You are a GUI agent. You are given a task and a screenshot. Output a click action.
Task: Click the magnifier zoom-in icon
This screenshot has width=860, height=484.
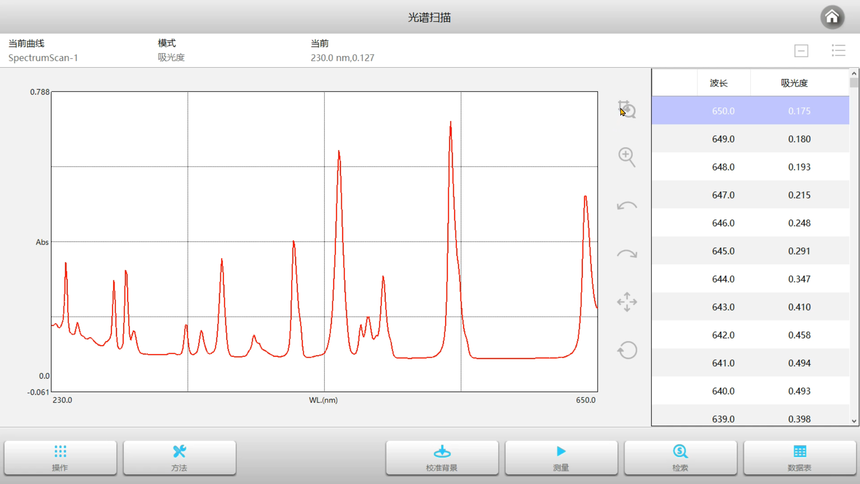pos(627,157)
